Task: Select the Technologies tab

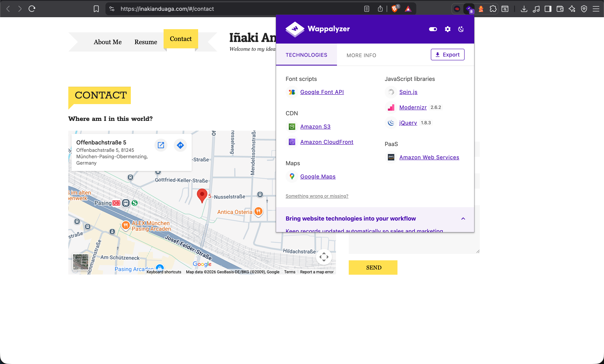Action: (306, 55)
